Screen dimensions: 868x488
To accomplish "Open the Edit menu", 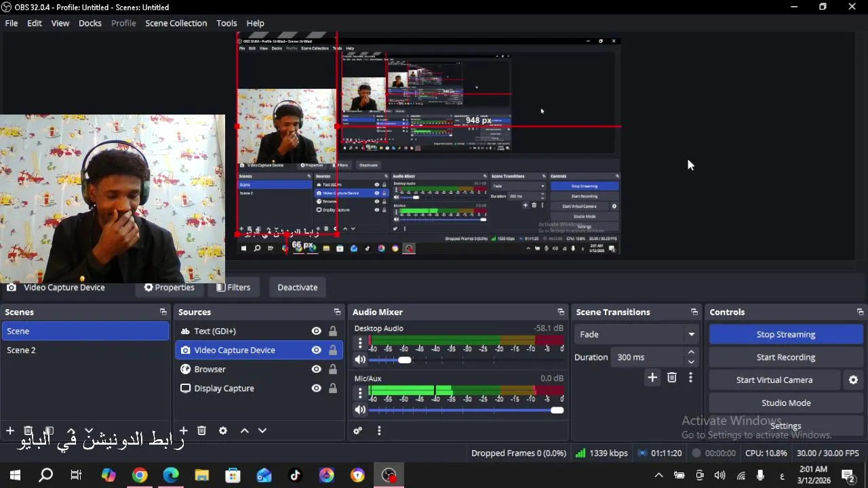I will click(x=35, y=23).
